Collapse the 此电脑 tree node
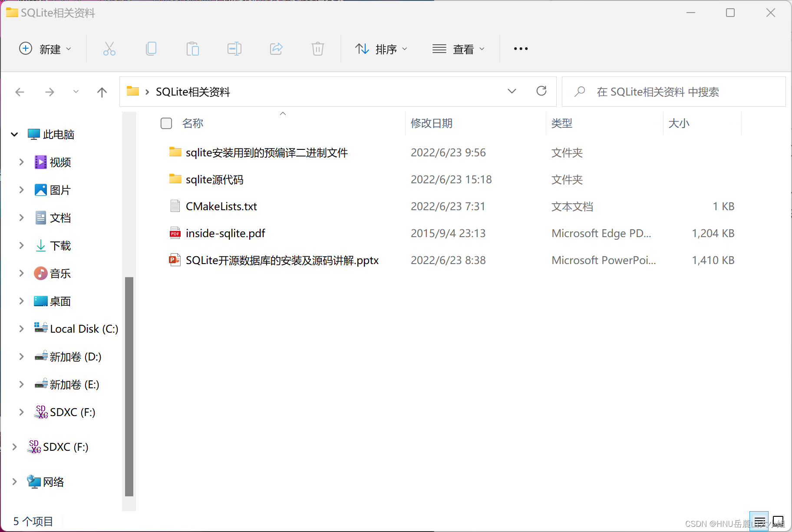This screenshot has width=792, height=532. click(14, 134)
